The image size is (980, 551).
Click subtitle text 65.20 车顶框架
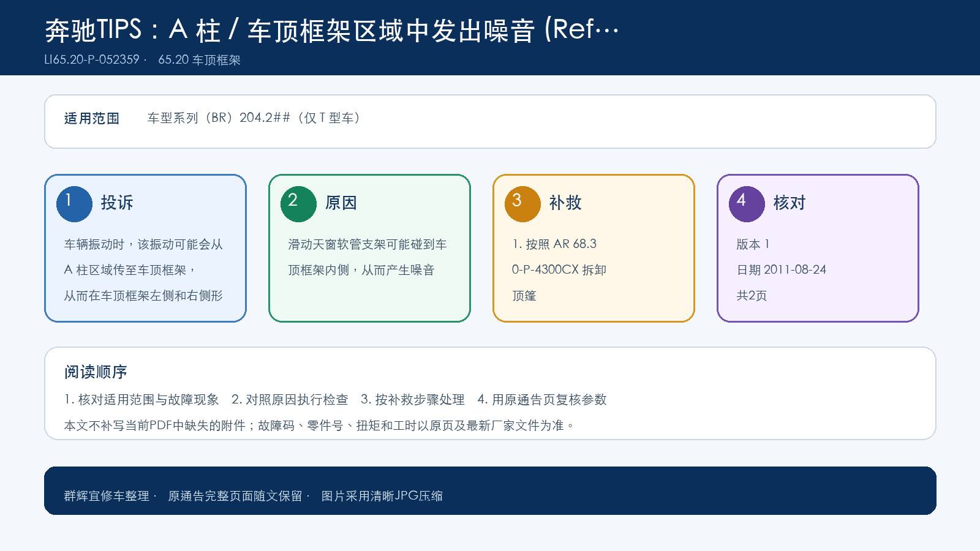tap(199, 60)
